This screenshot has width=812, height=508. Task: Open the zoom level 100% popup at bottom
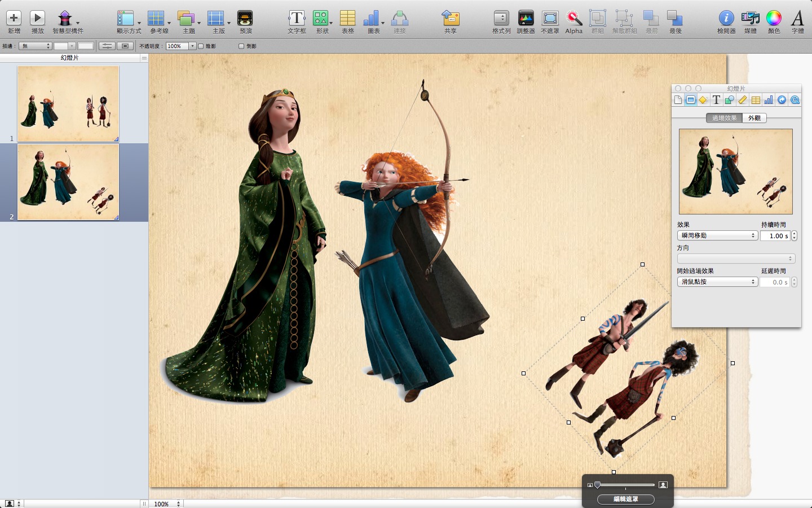[167, 503]
